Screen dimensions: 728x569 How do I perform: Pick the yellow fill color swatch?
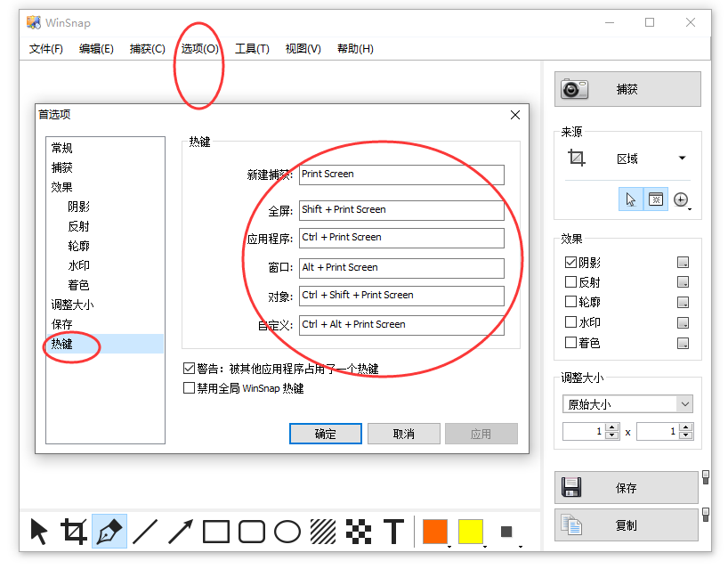(x=471, y=532)
